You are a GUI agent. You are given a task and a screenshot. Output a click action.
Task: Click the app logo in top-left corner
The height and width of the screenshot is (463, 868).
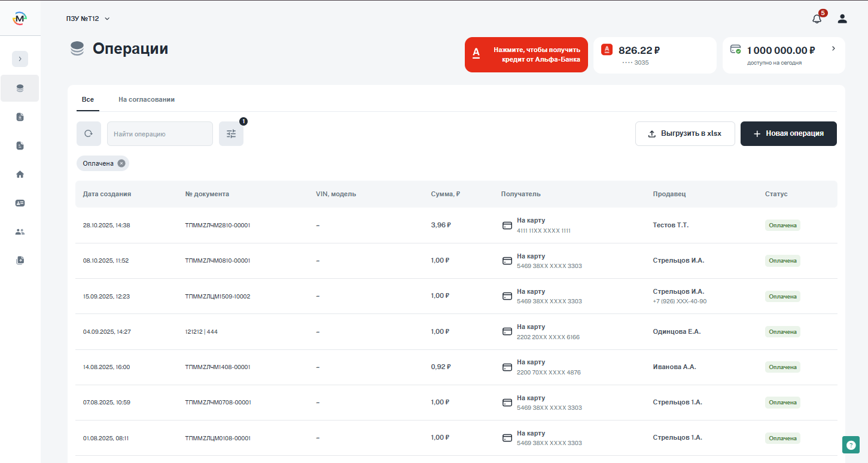pyautogui.click(x=20, y=19)
